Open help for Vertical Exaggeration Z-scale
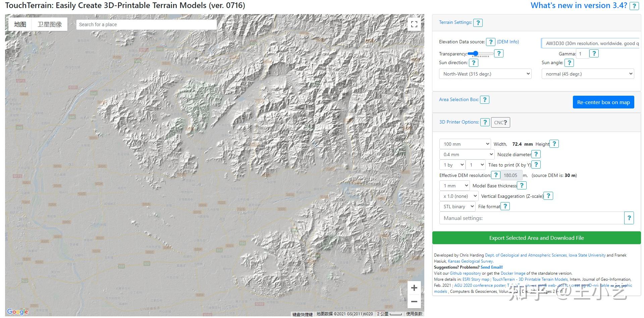644x318 pixels. pos(548,196)
